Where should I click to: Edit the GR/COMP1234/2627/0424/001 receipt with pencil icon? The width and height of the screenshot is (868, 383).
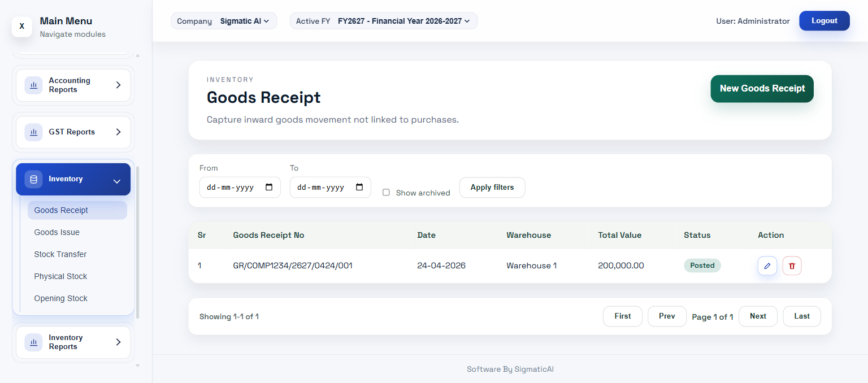tap(767, 266)
